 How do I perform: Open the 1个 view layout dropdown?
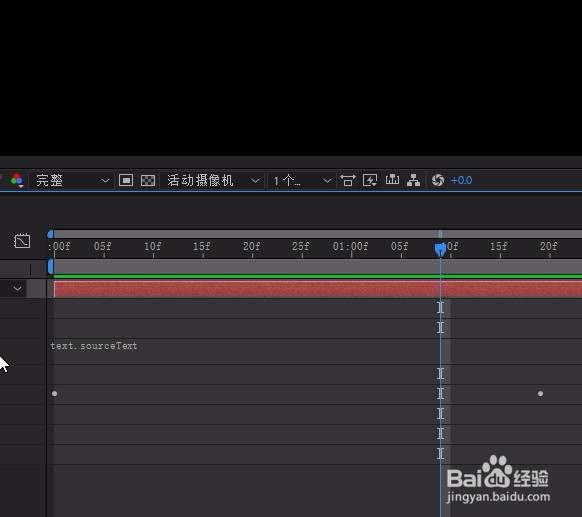tap(302, 181)
